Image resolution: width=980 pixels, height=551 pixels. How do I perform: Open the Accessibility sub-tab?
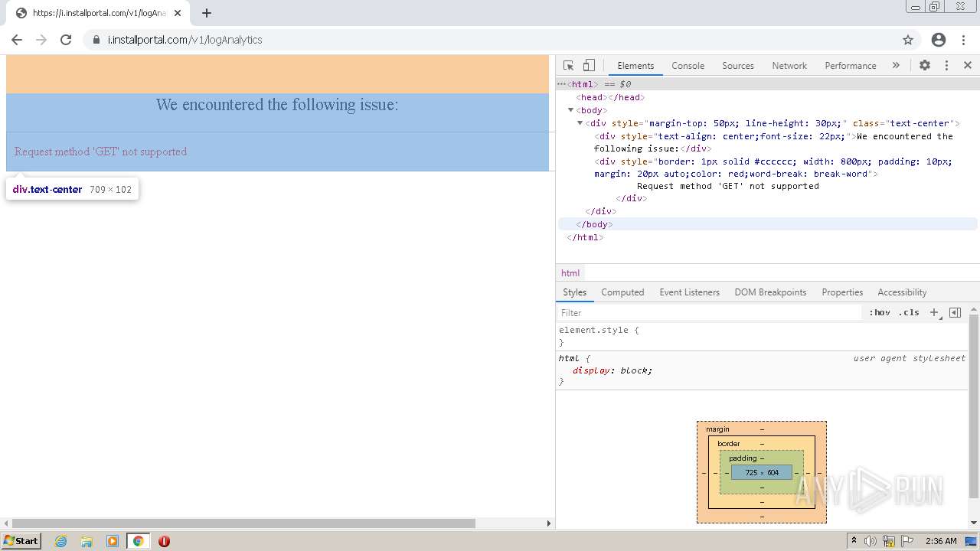pos(902,292)
